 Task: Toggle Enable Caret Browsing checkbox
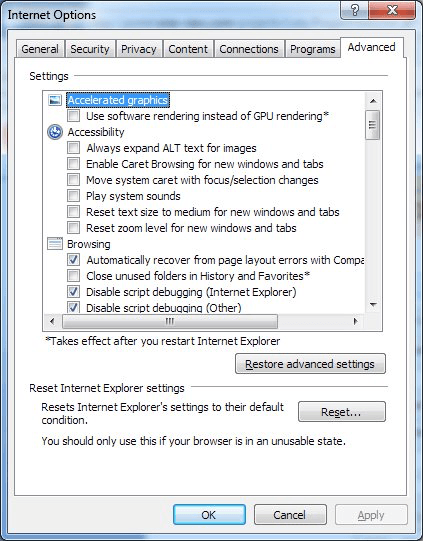(73, 164)
